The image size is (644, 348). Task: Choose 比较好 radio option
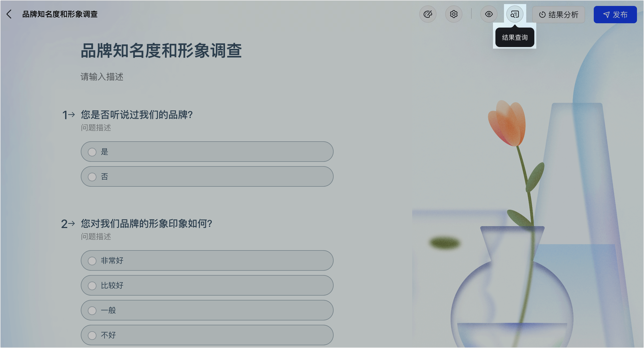[x=207, y=285]
